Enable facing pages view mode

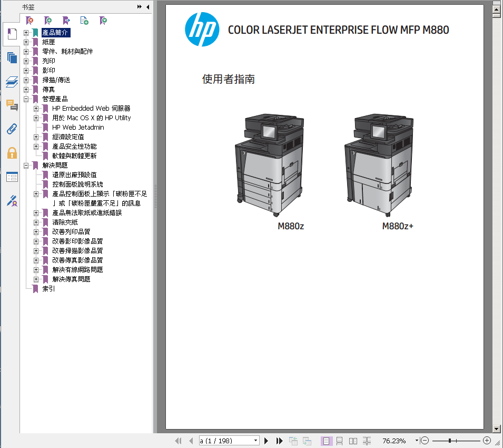coord(353,441)
